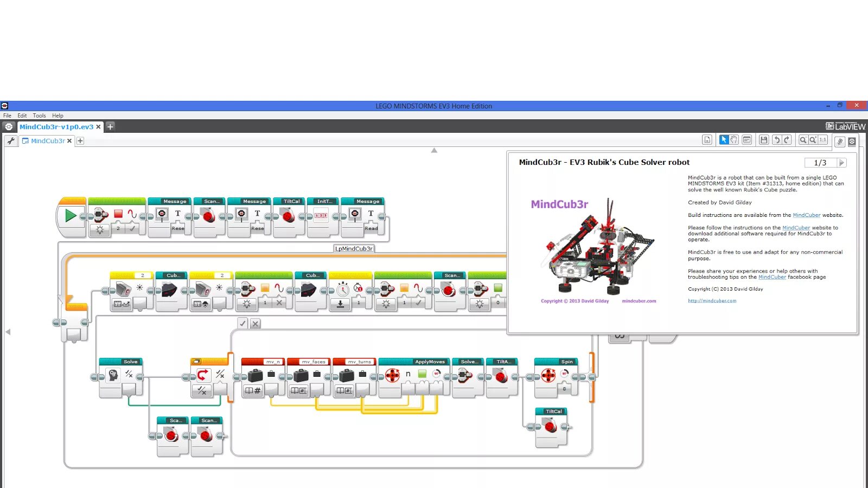Viewport: 868px width, 488px height.
Task: Open the timer block mode selector
Action: coord(341,304)
